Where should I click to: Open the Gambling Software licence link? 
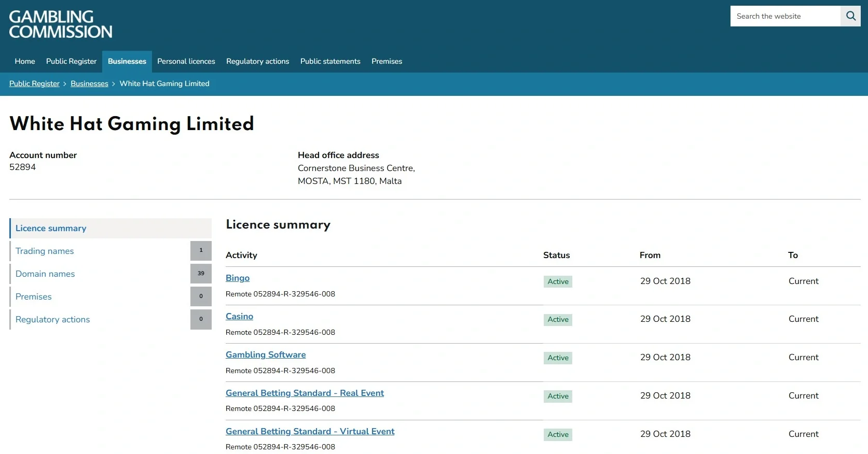pyautogui.click(x=266, y=354)
